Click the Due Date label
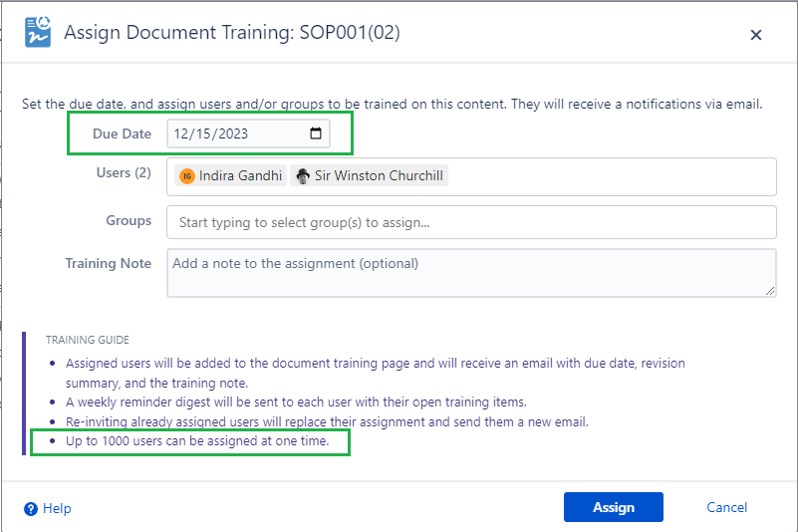798x532 pixels. pyautogui.click(x=122, y=133)
